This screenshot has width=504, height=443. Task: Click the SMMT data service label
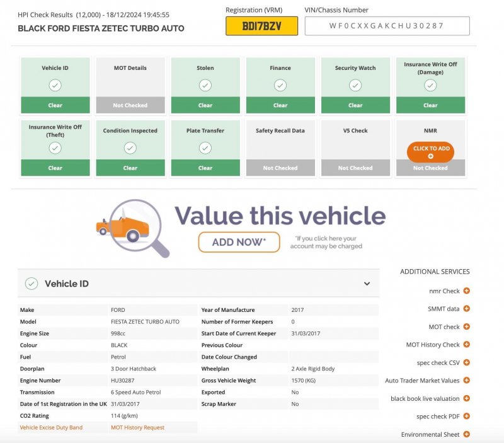(x=444, y=309)
